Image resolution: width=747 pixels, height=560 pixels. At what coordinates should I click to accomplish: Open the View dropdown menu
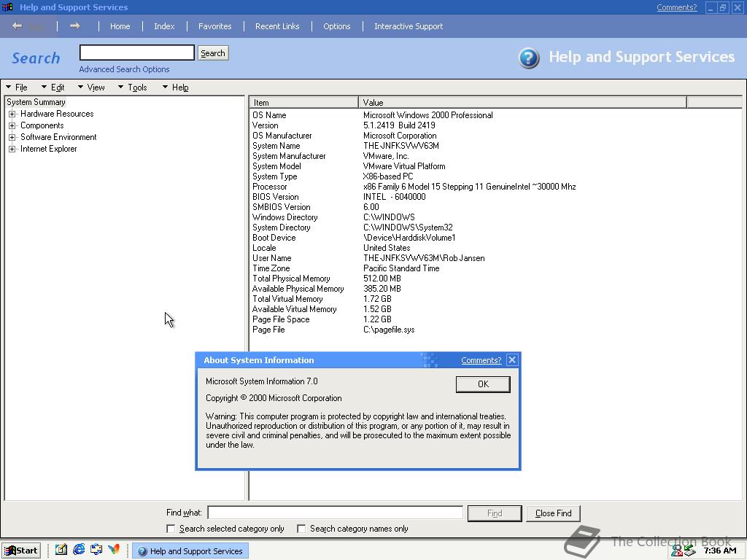point(91,87)
